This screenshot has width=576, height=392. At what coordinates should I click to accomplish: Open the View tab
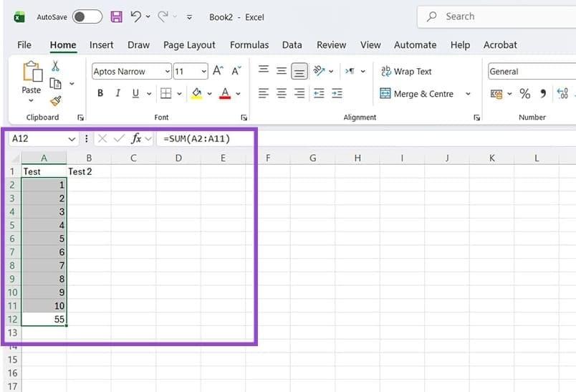pos(370,45)
